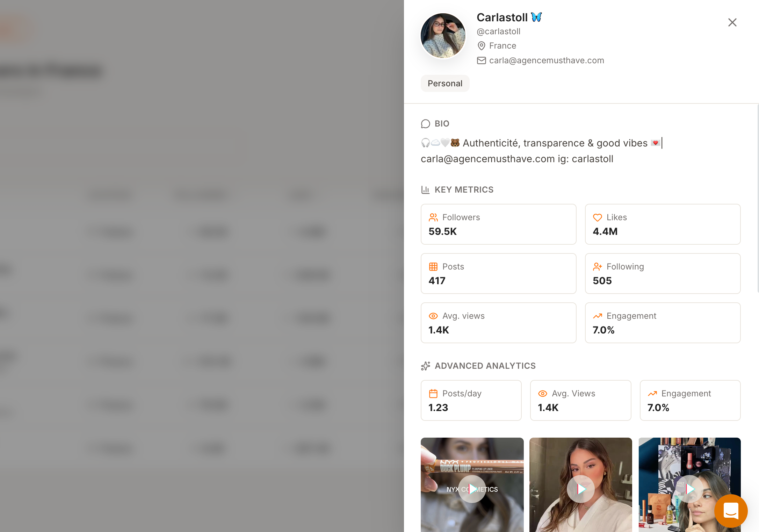Image resolution: width=759 pixels, height=532 pixels.
Task: Select the Engagement 7.0% key metric card
Action: [663, 323]
